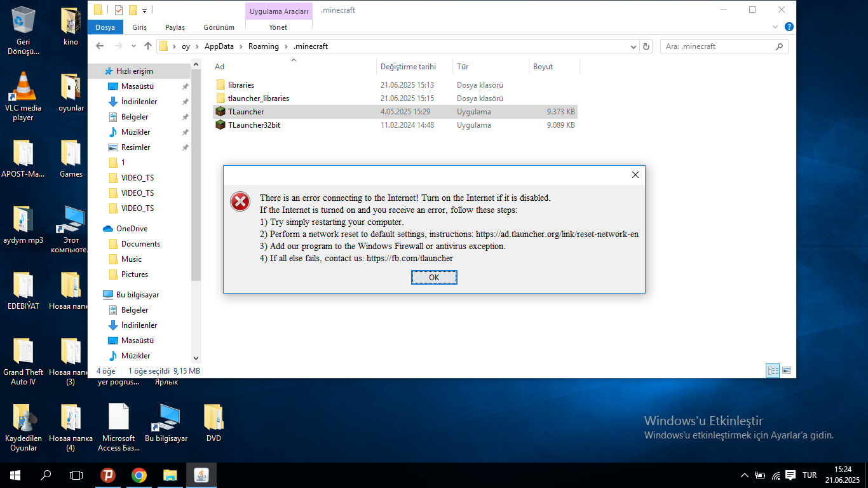Open the File Explorer help icon

pos(789,27)
